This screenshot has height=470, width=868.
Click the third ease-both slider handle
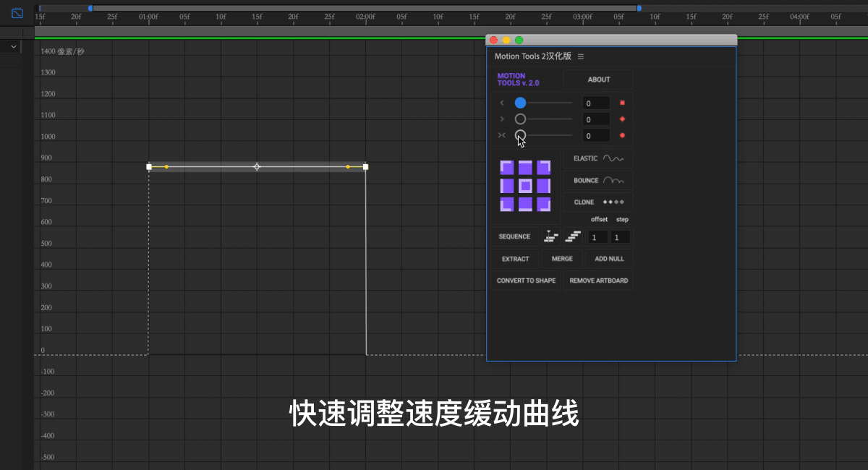520,135
